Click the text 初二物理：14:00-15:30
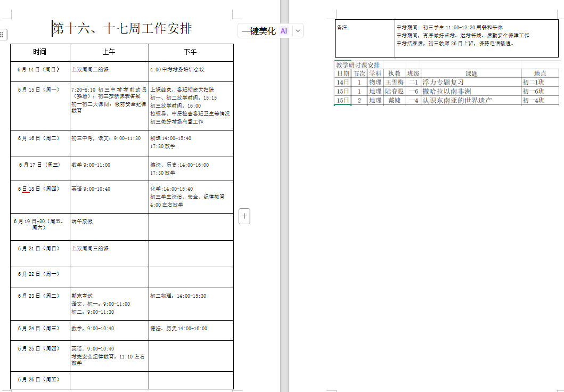The height and width of the screenshot is (392, 564). coord(178,296)
